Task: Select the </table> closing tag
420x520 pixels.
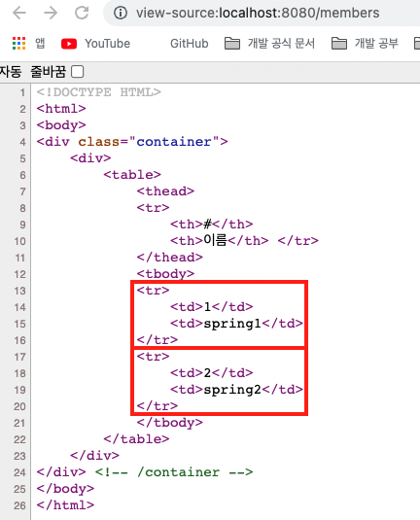Action: (x=136, y=439)
